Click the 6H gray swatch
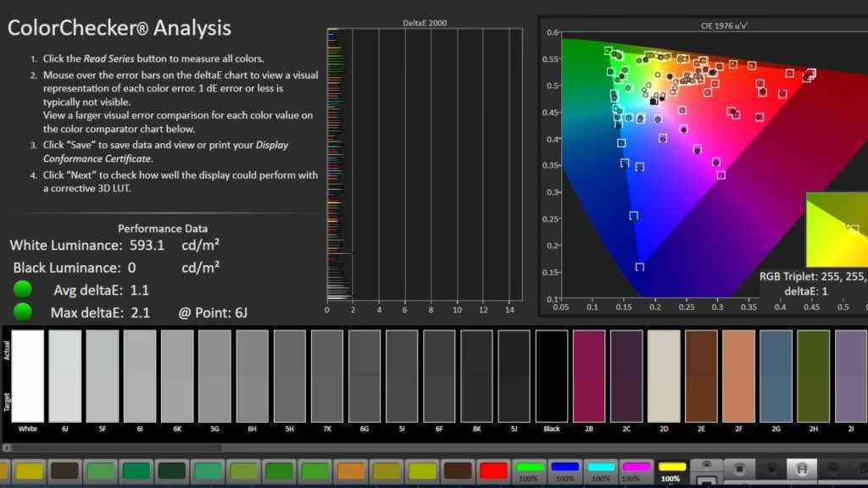The image size is (868, 488). coord(252,376)
